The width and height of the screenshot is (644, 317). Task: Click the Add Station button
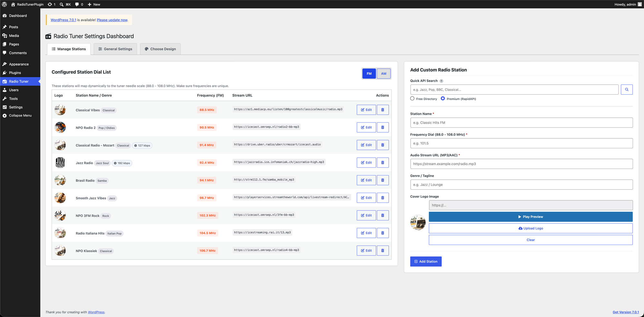tap(426, 262)
